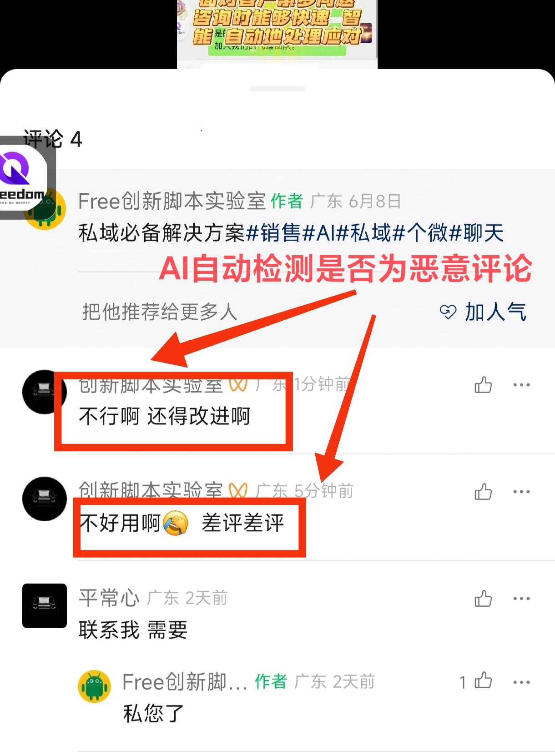555x756 pixels.
Task: Open more options for '不行啊 还得改进啊' comment
Action: coord(521,385)
